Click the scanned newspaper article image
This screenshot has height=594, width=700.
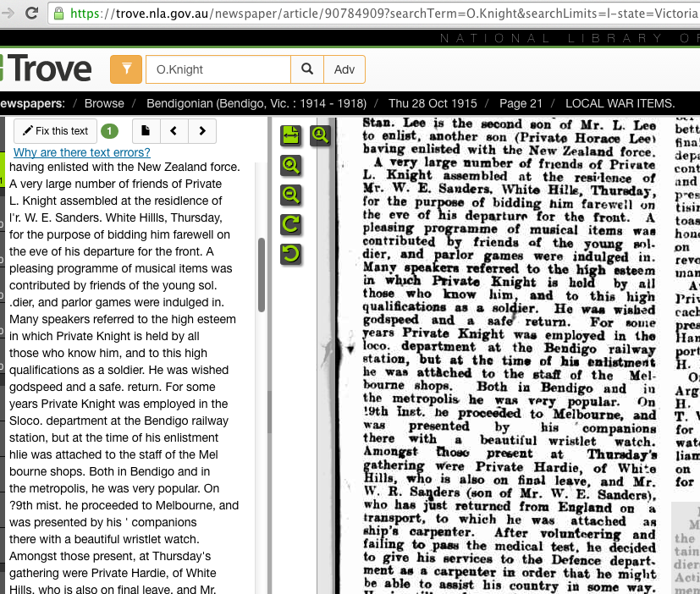click(509, 355)
